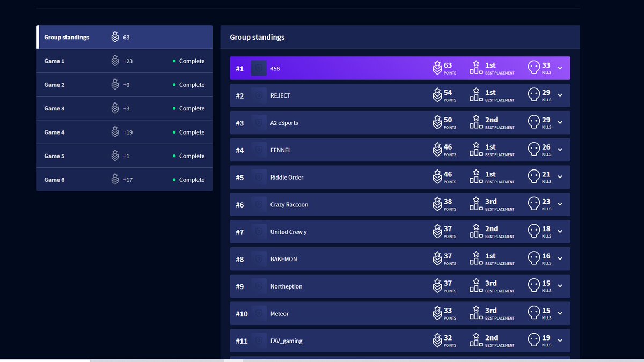Click the podium icon for Riddle Order
The height and width of the screenshot is (362, 644).
(x=476, y=176)
